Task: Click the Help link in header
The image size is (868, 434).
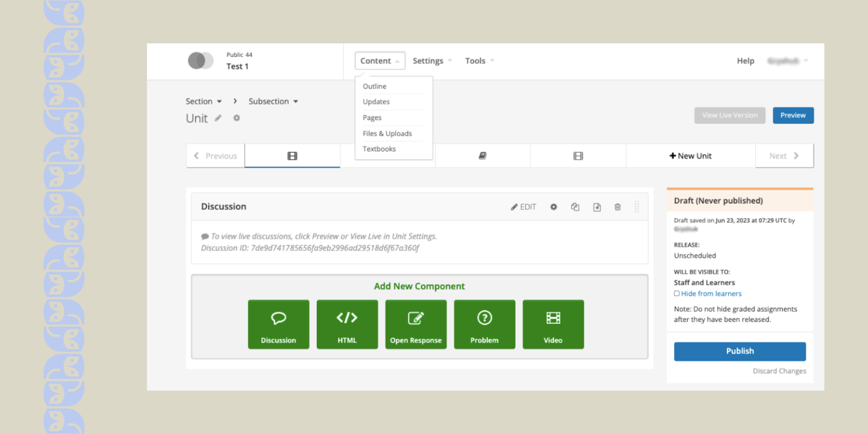Action: coord(745,61)
